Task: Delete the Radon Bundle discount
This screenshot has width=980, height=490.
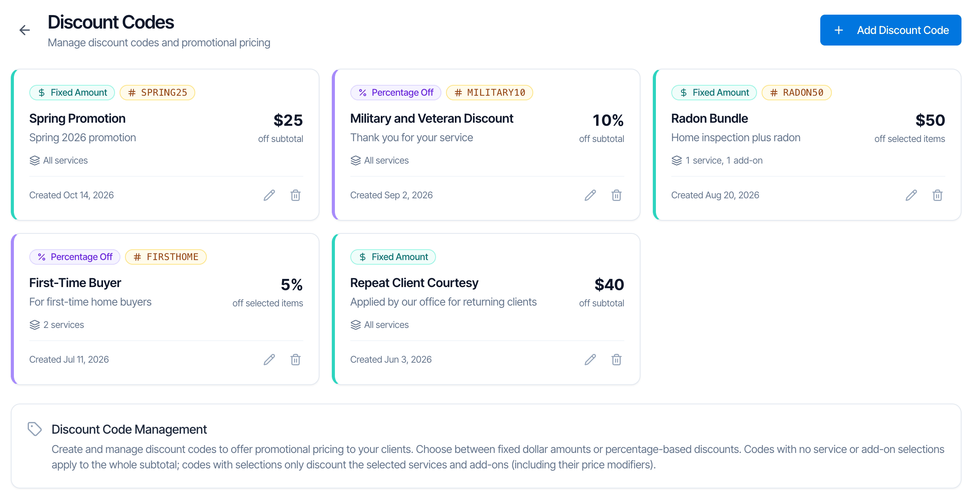Action: pos(938,195)
